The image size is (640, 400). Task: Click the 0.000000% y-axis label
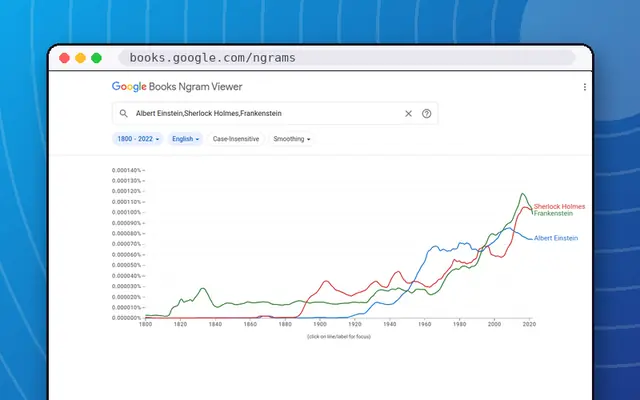coord(127,318)
